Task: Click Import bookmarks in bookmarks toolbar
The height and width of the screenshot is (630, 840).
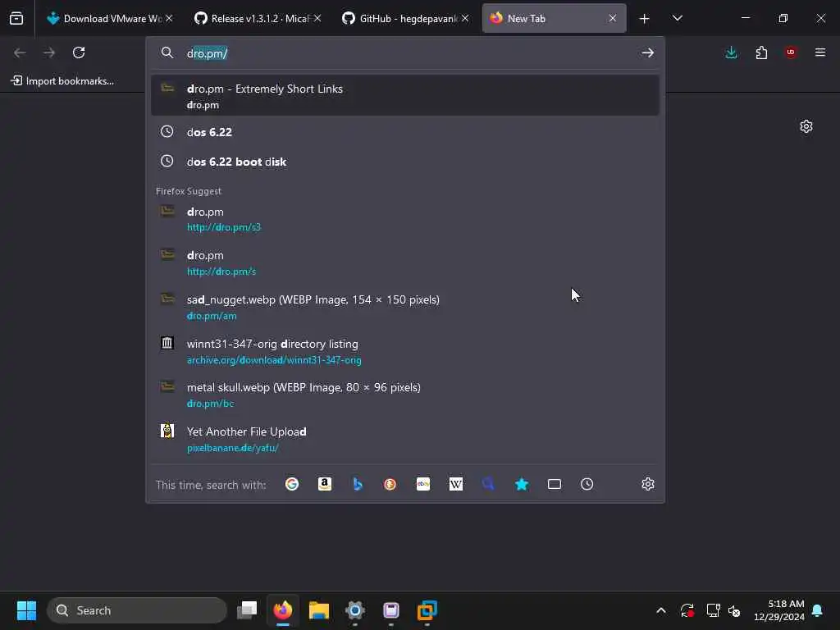Action: pyautogui.click(x=62, y=81)
